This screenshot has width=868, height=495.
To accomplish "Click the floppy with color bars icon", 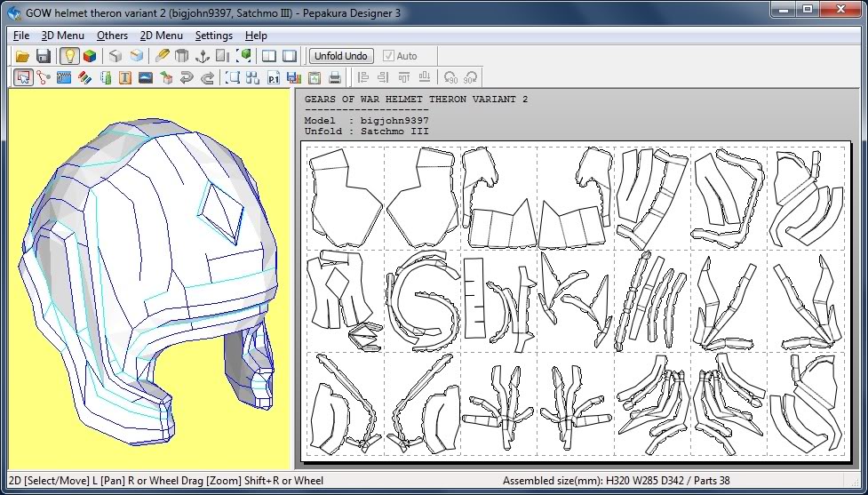I will click(294, 77).
